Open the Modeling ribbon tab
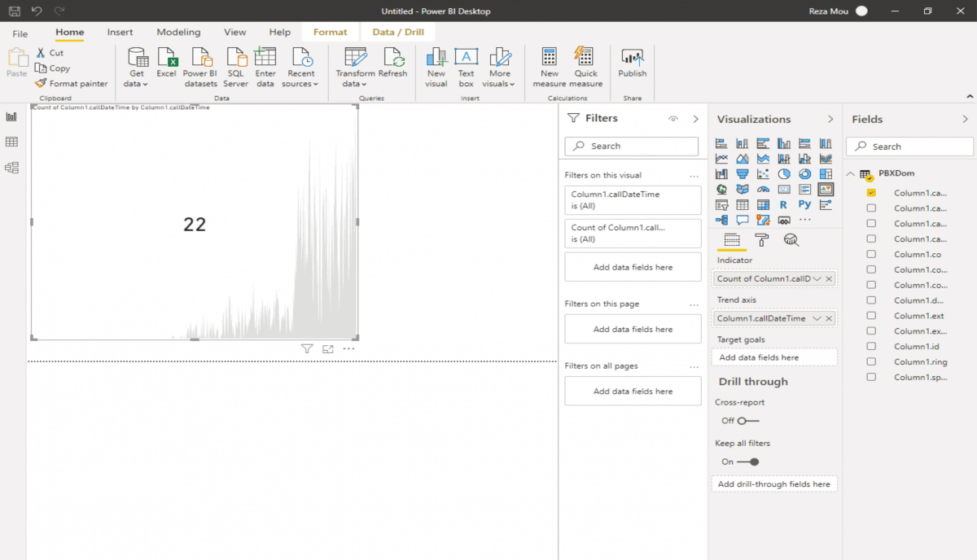 coord(178,33)
